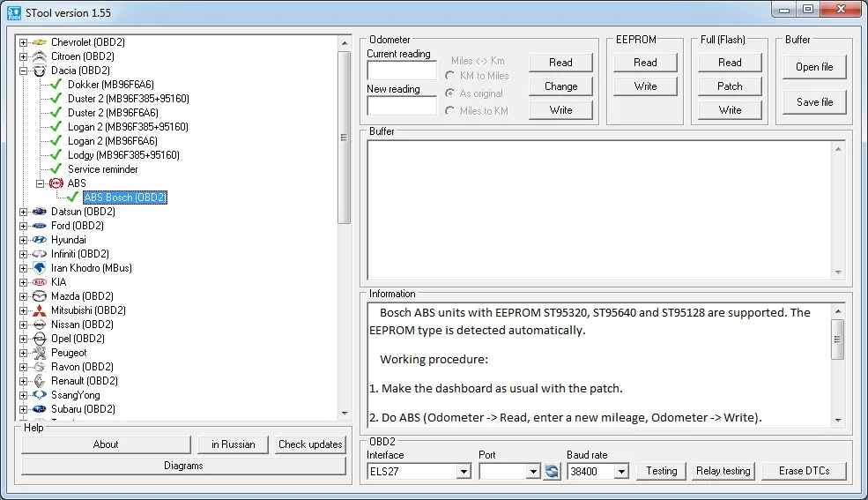The width and height of the screenshot is (868, 500).
Task: Click the red ABS icon
Action: 56,183
